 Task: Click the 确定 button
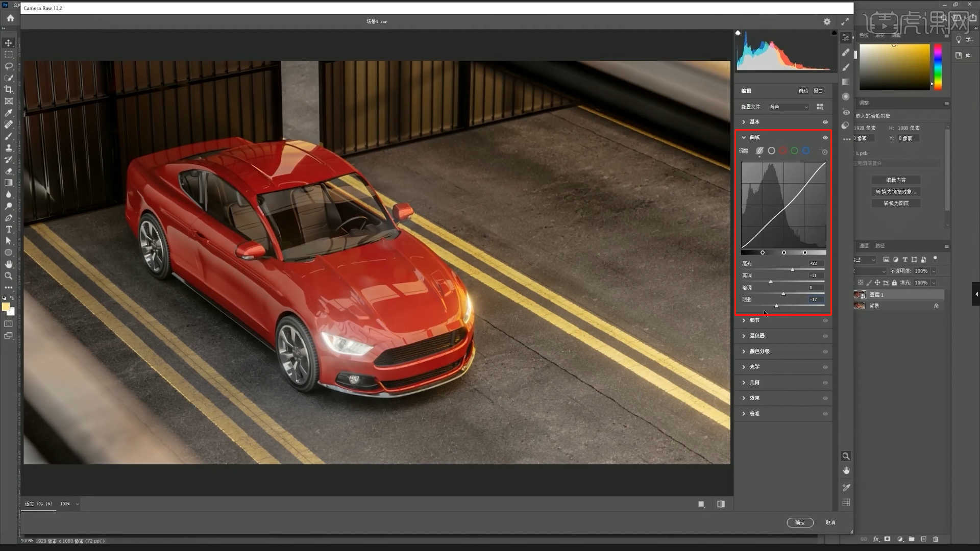click(x=800, y=522)
